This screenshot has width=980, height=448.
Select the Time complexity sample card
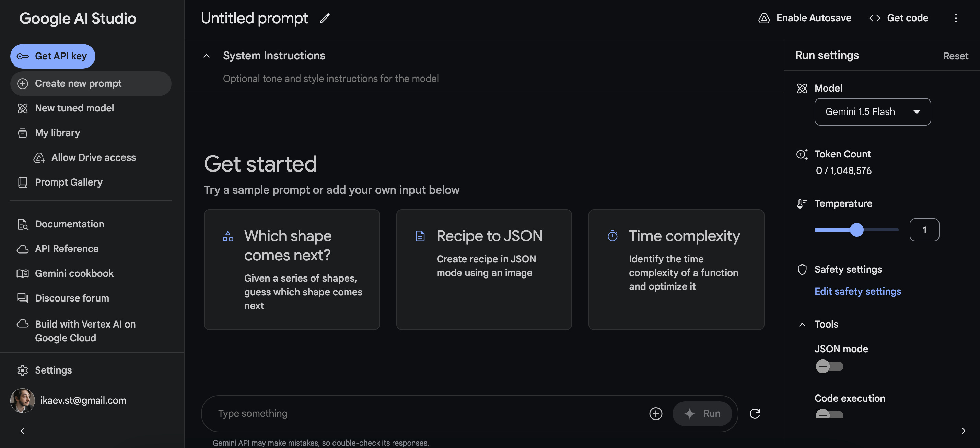pyautogui.click(x=676, y=270)
